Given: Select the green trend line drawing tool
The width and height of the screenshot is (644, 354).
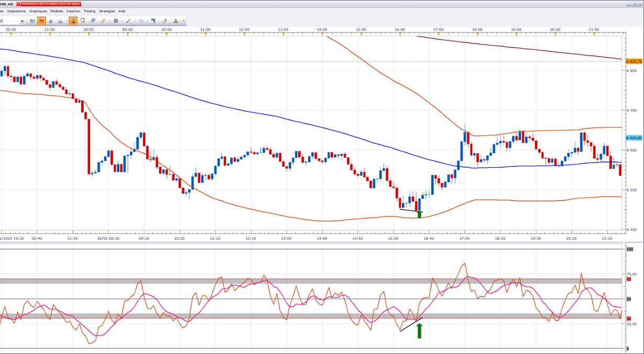Looking at the screenshot, I should (128, 21).
